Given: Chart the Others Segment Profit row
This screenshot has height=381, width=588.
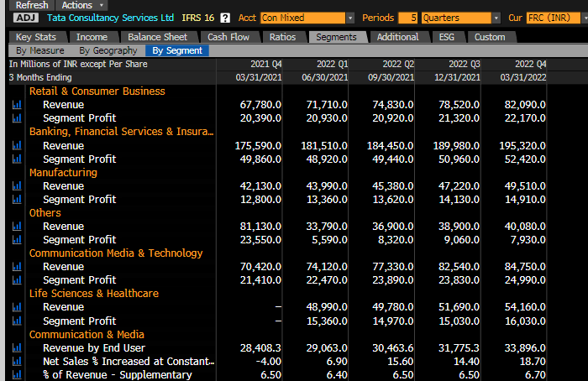Looking at the screenshot, I should [17, 240].
